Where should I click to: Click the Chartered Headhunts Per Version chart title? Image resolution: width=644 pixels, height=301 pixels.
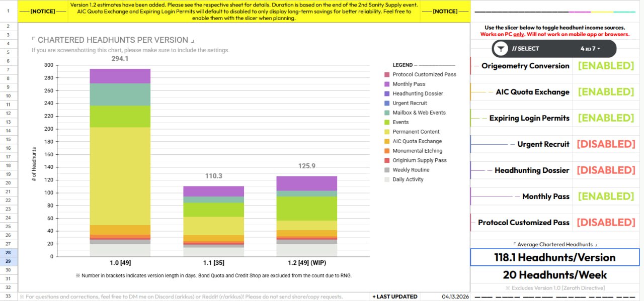[x=112, y=40]
